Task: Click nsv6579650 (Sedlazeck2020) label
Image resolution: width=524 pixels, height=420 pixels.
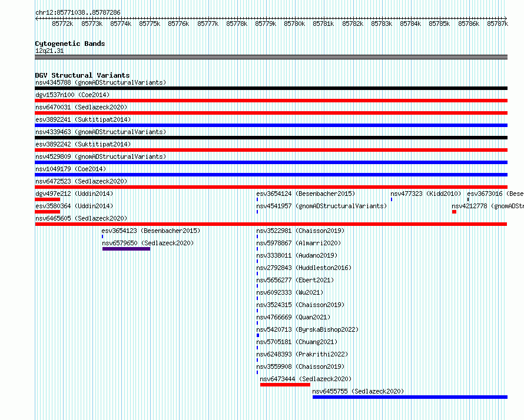Action: click(148, 243)
